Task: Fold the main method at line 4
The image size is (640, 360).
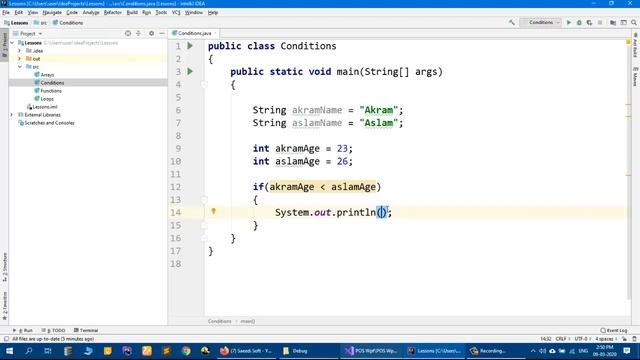Action: click(x=204, y=84)
